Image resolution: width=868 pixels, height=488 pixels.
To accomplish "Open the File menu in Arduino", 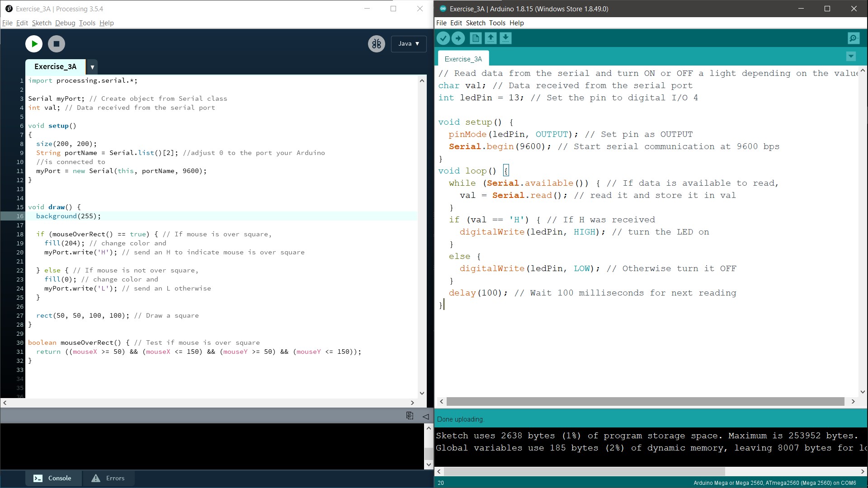I will click(441, 23).
